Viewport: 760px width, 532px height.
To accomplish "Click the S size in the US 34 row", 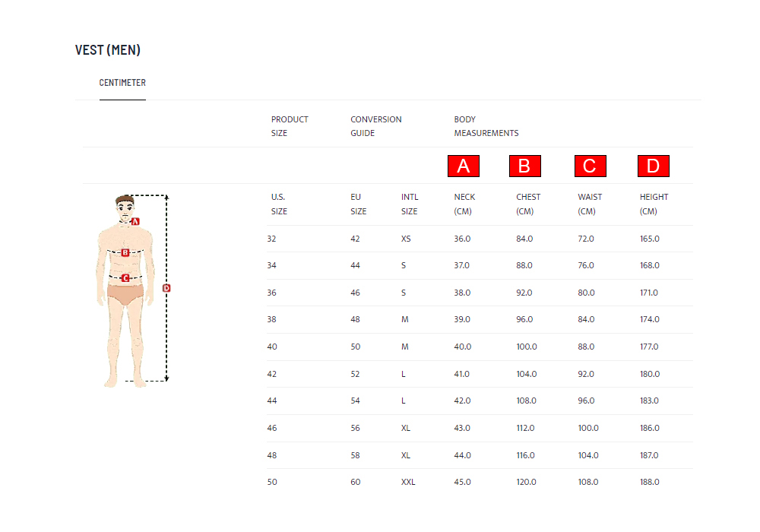I will (x=404, y=265).
